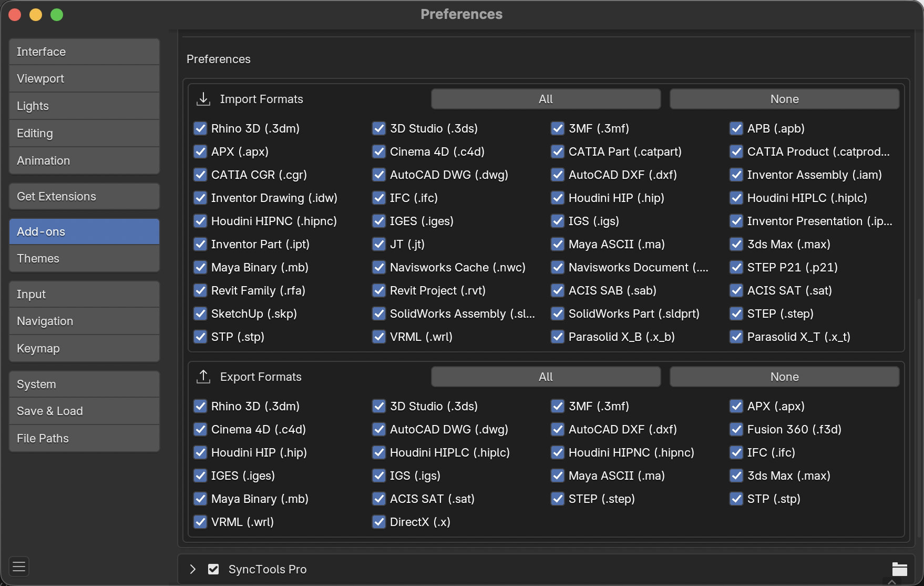Disable the SyncTools Pro add-on checkbox
The width and height of the screenshot is (924, 586).
213,569
